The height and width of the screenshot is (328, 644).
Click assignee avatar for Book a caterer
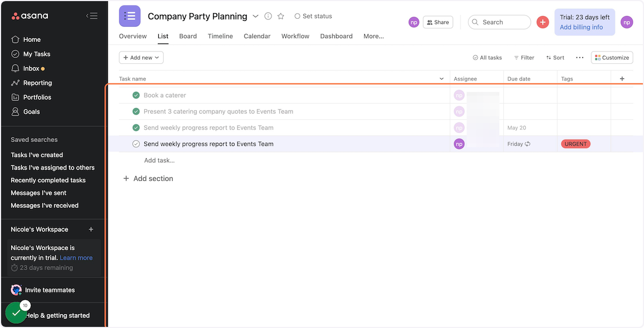click(x=459, y=96)
